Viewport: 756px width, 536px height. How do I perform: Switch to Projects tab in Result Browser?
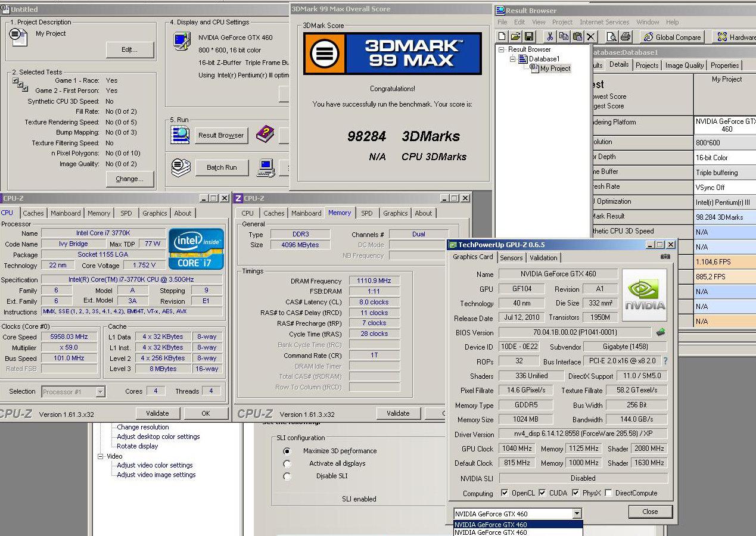[647, 66]
